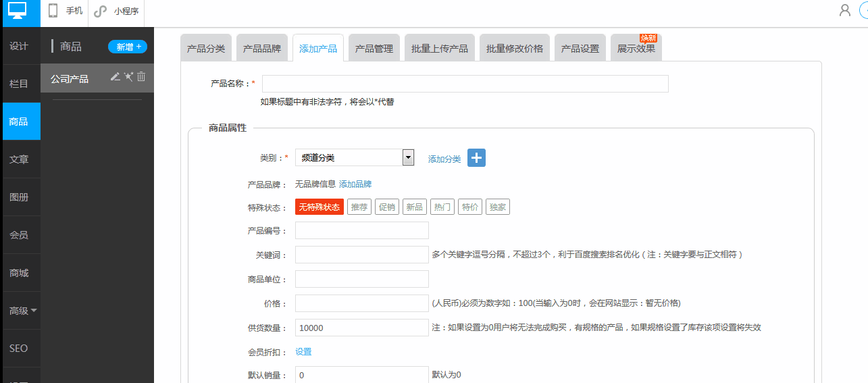Viewport: 868px width, 383px height.
Task: Open 设计 in the left sidebar
Action: pyautogui.click(x=19, y=46)
